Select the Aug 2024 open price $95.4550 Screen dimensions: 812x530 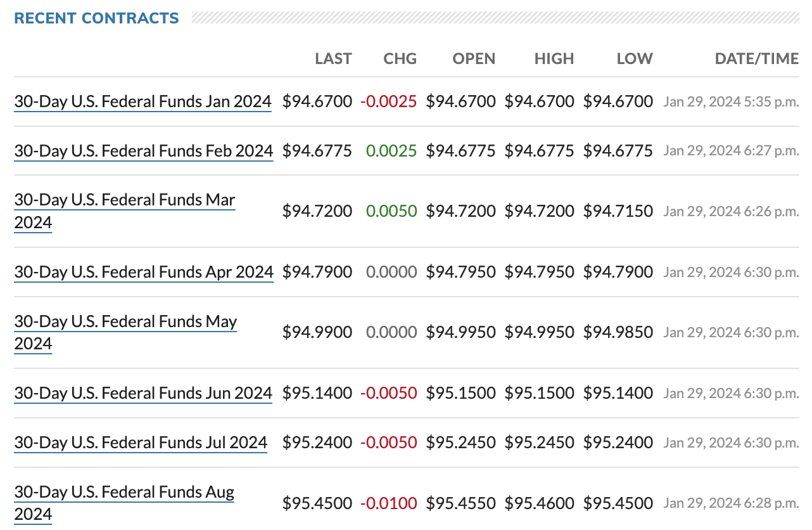pyautogui.click(x=461, y=503)
